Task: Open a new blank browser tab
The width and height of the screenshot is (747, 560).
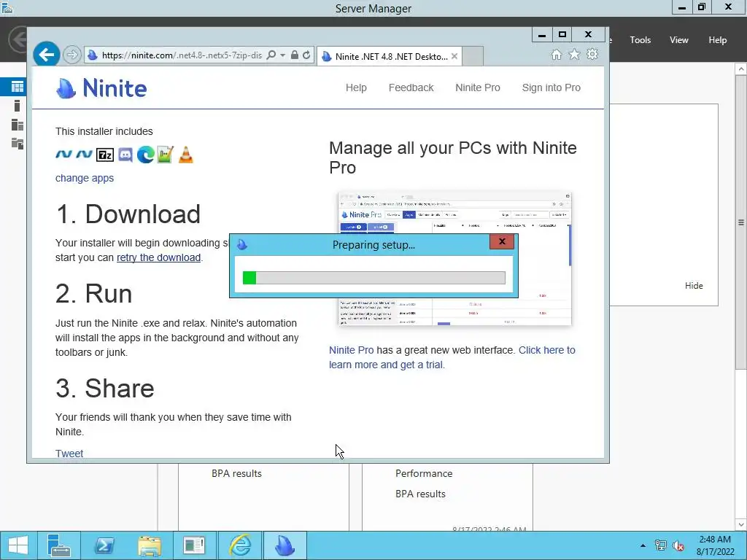Action: [473, 56]
